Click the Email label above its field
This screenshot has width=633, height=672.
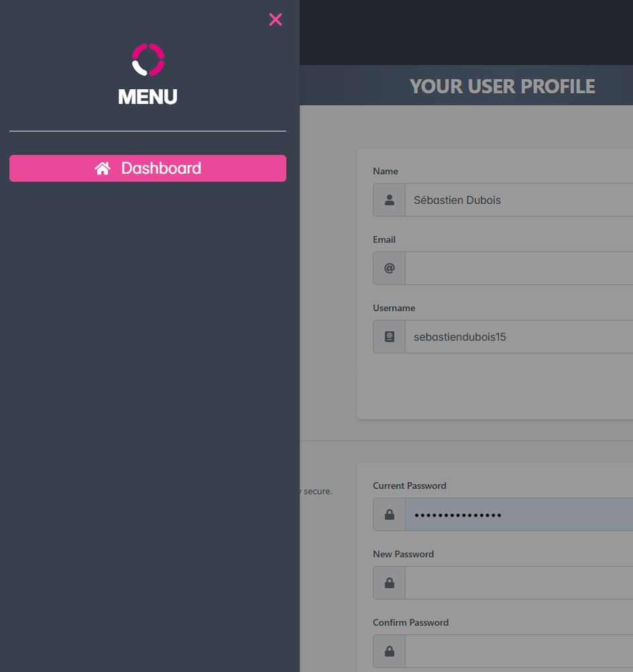(384, 239)
